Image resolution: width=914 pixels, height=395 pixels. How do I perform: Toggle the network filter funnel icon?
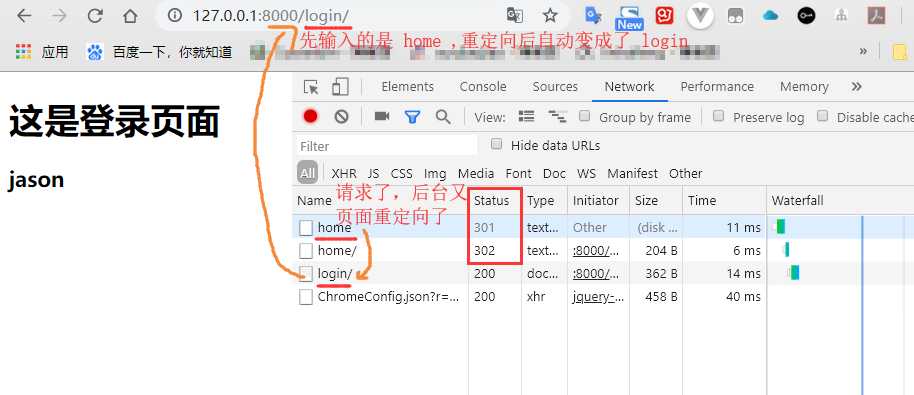(413, 117)
